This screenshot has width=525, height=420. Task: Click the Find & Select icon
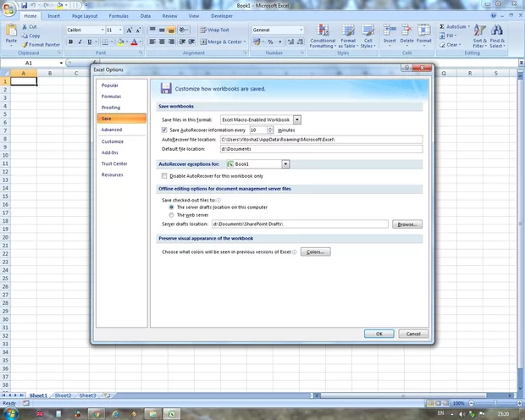(497, 36)
